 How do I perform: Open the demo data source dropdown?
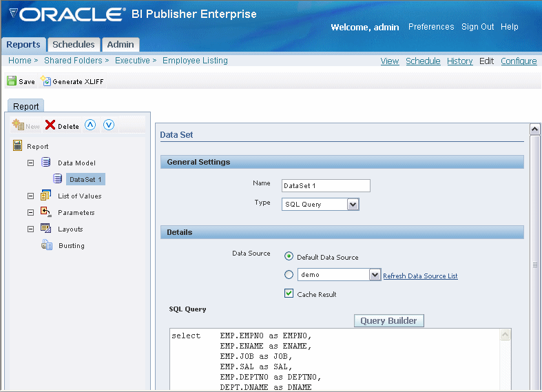(x=375, y=275)
